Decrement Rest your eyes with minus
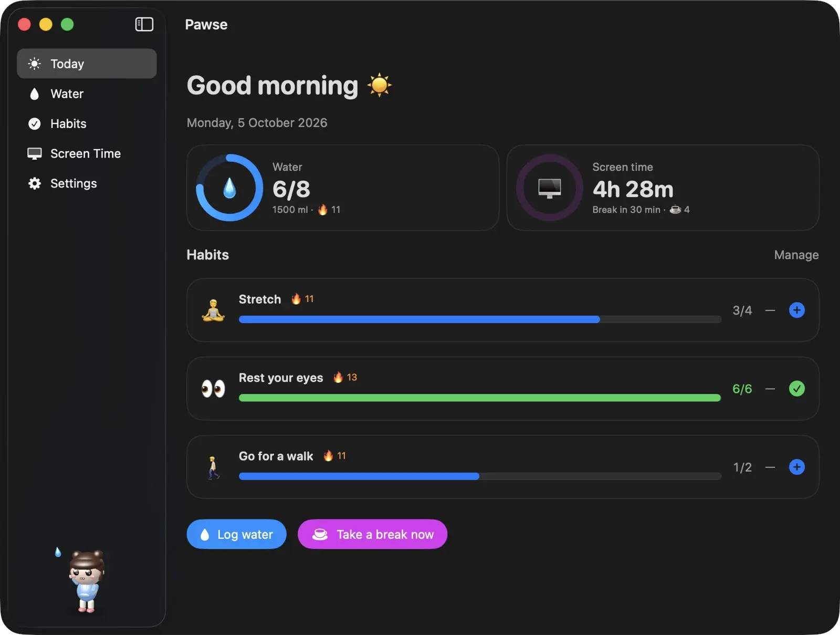 click(770, 389)
